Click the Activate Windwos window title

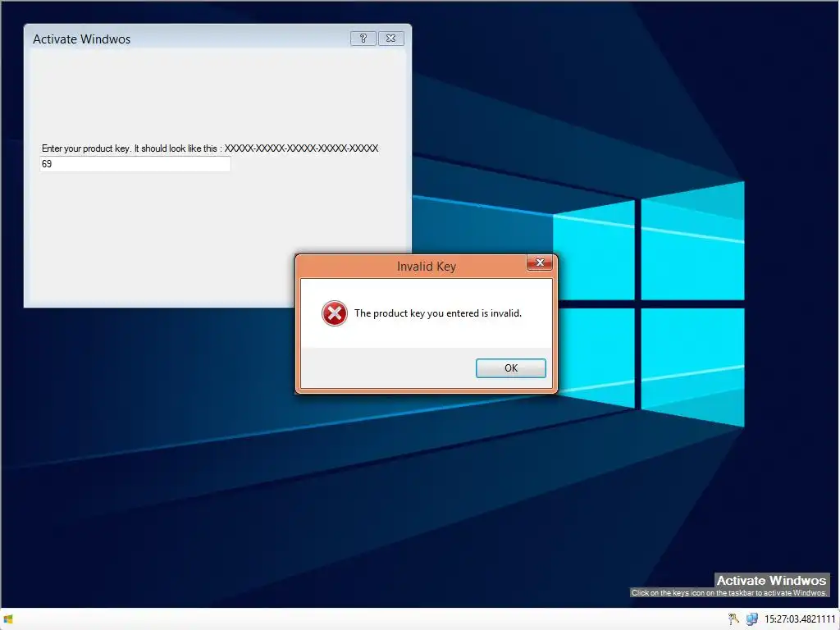[81, 39]
